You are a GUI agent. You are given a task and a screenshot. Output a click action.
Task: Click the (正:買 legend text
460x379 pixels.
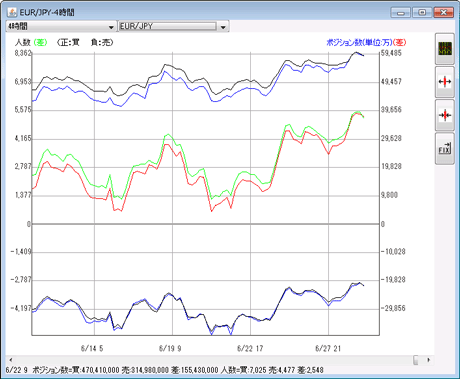click(68, 42)
